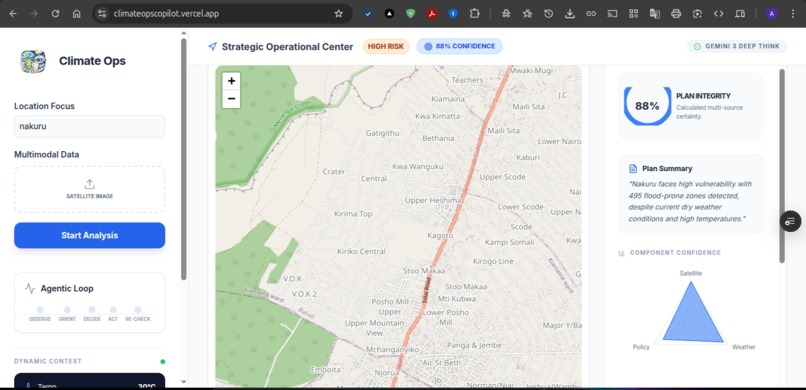Click the right panel scrollbar
The image size is (806, 390).
coord(782,165)
